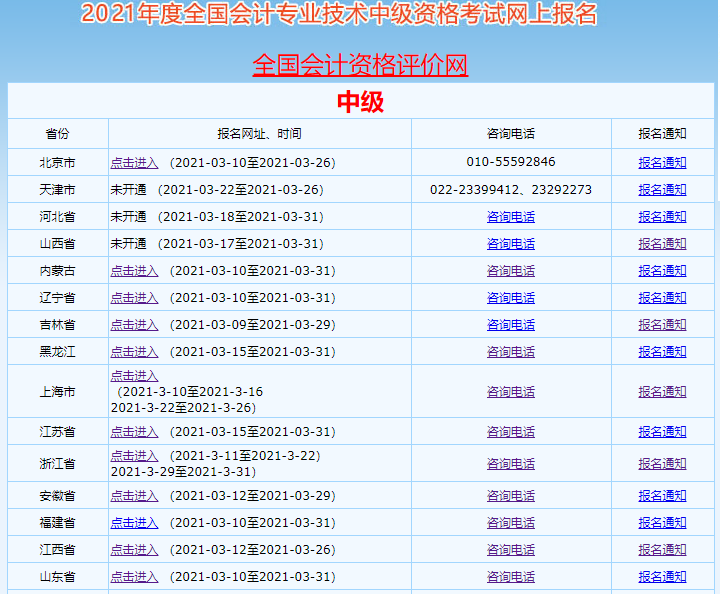Open 点击进入 registration link for 安徽省
720x594 pixels.
point(134,496)
